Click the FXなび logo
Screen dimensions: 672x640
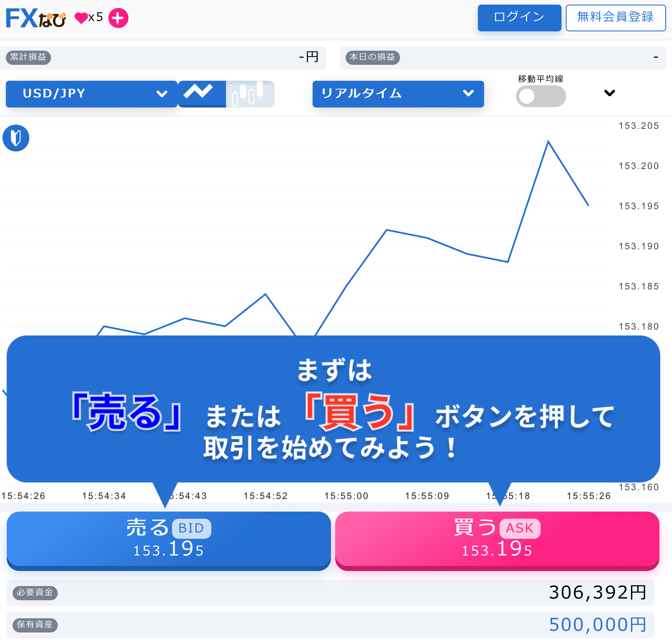click(x=36, y=18)
